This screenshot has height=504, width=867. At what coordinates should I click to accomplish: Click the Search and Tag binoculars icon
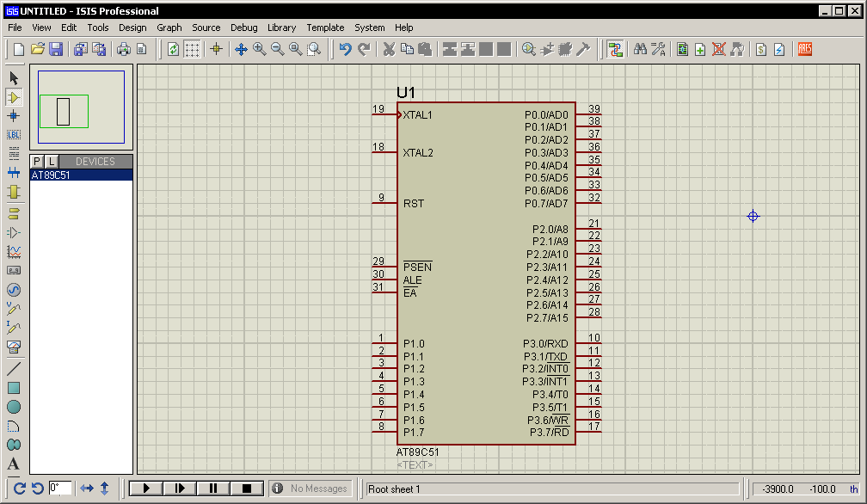pyautogui.click(x=640, y=49)
